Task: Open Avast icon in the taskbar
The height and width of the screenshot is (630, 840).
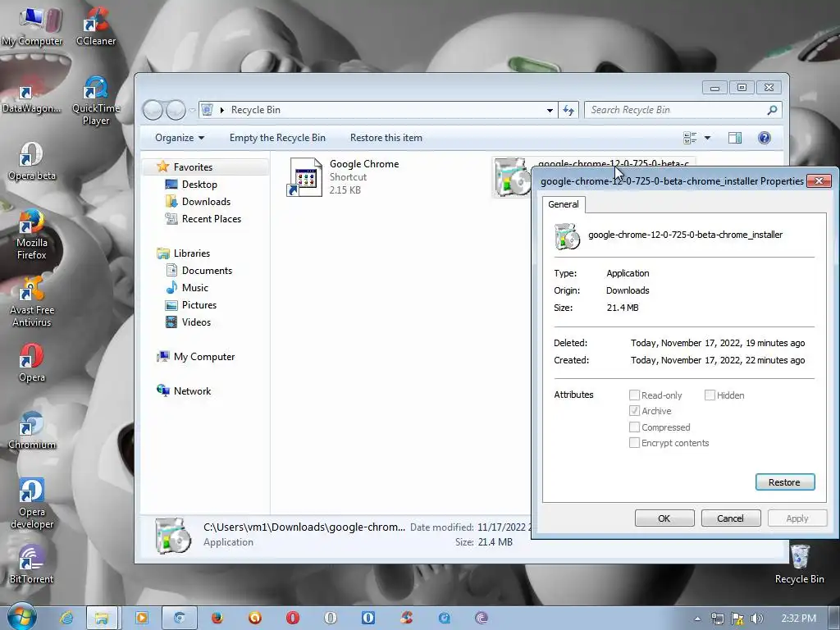Action: pyautogui.click(x=255, y=618)
